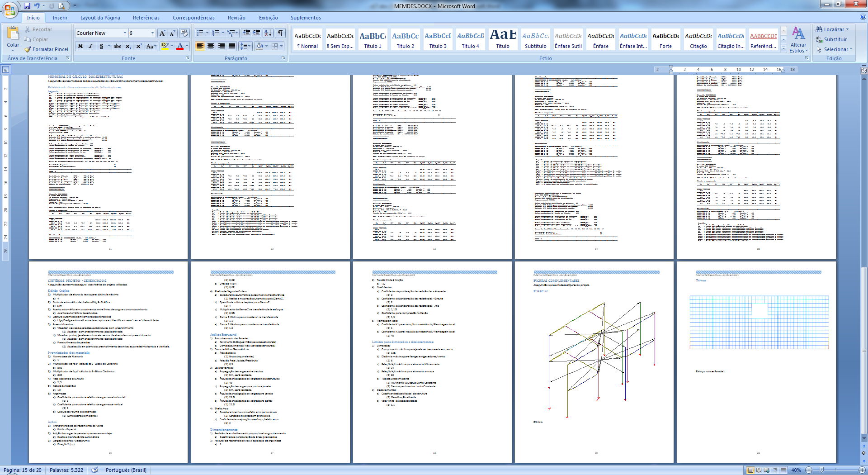868x475 pixels.
Task: Justify the paragraph text
Action: (232, 46)
